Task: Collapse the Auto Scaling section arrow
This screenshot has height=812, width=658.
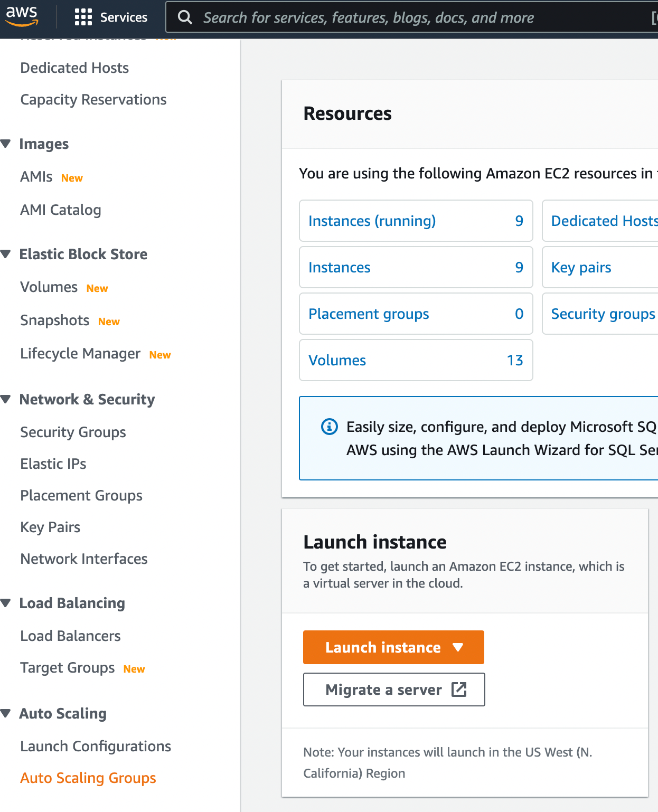Action: [x=6, y=713]
